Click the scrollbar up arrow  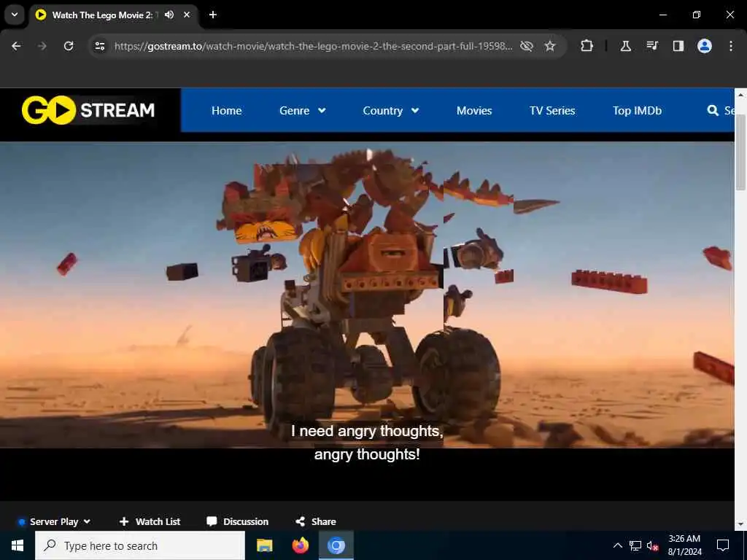(740, 94)
